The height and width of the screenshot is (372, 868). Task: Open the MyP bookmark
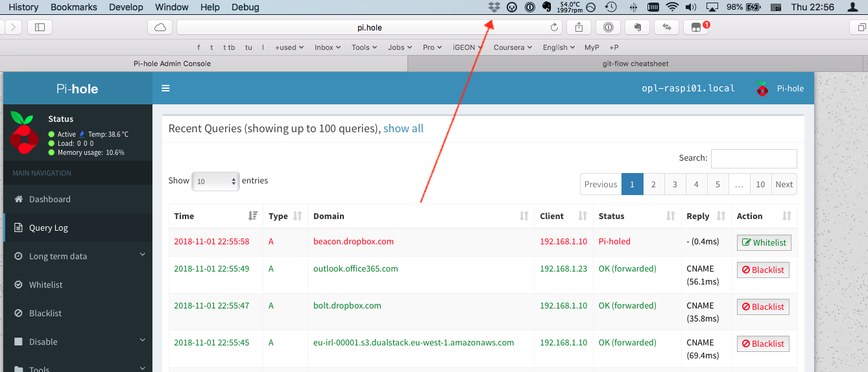click(x=592, y=47)
